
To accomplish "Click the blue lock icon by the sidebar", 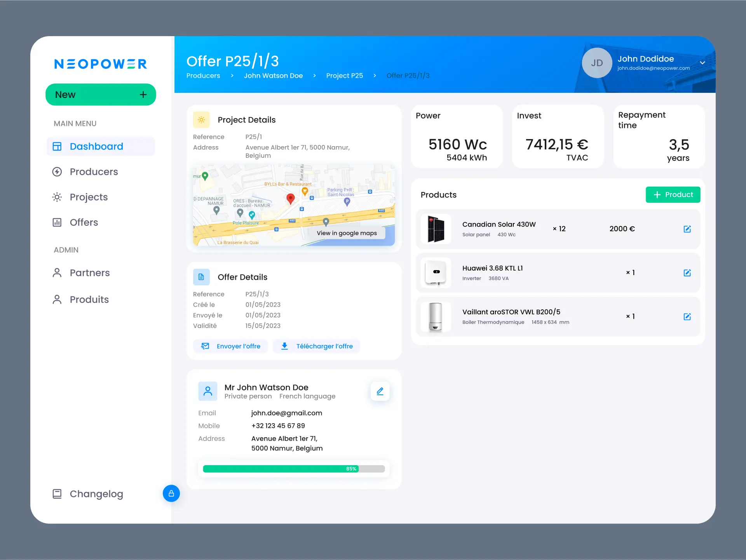I will (171, 494).
